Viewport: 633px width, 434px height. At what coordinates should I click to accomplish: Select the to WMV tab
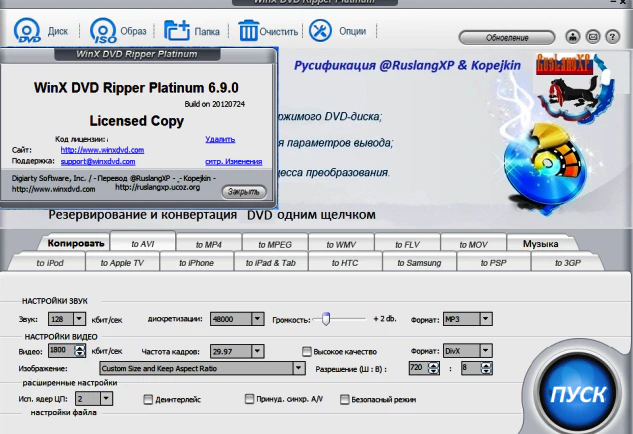click(341, 244)
